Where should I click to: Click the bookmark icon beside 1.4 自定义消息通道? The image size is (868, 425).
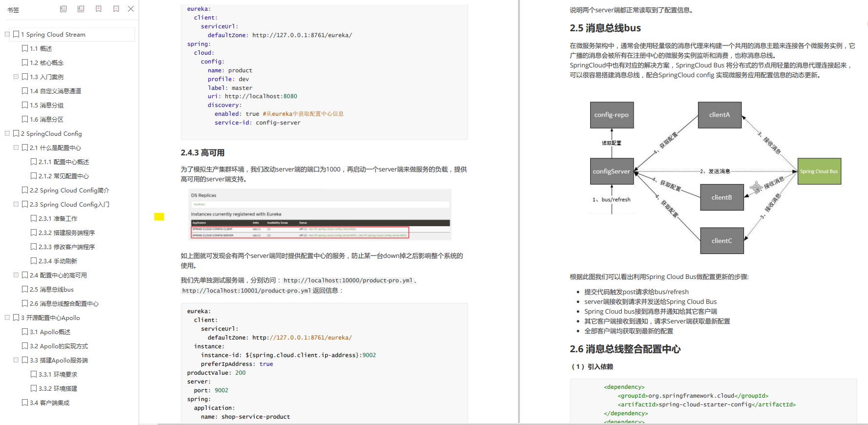tap(25, 91)
